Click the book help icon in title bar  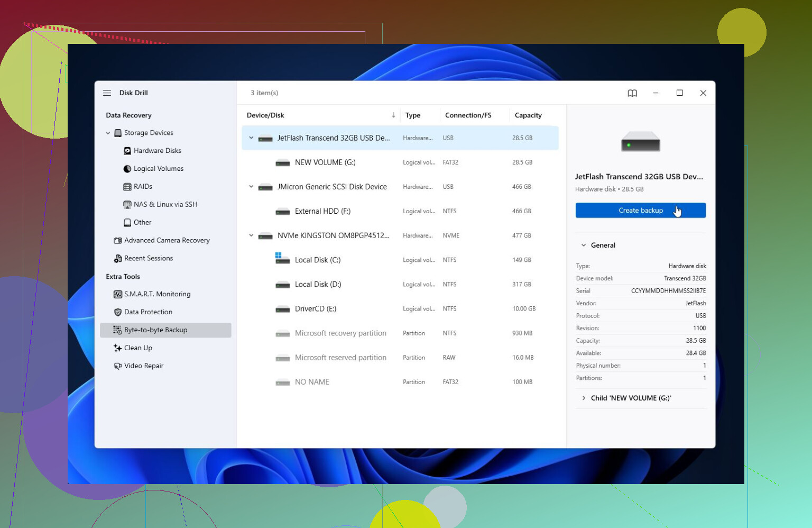click(x=632, y=93)
